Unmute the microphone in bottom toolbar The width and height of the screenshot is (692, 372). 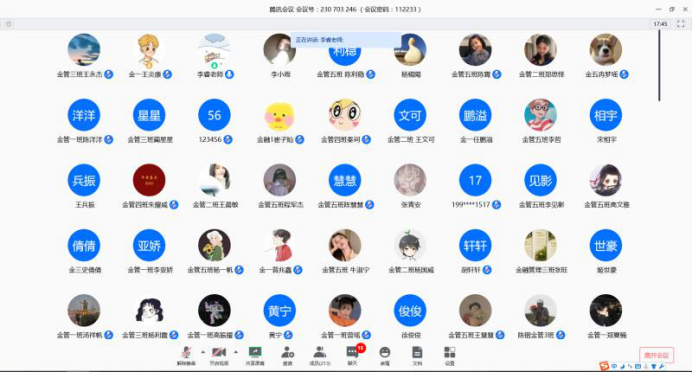186,356
